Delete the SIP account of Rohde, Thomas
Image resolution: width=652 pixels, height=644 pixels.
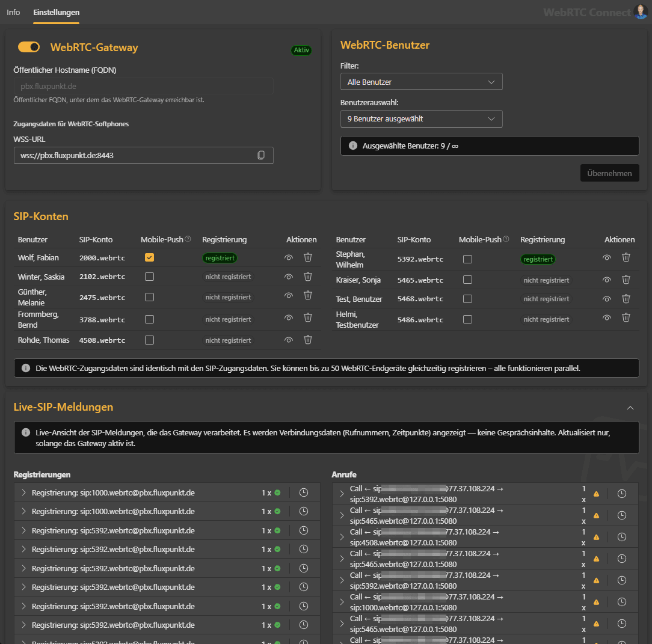pos(308,340)
